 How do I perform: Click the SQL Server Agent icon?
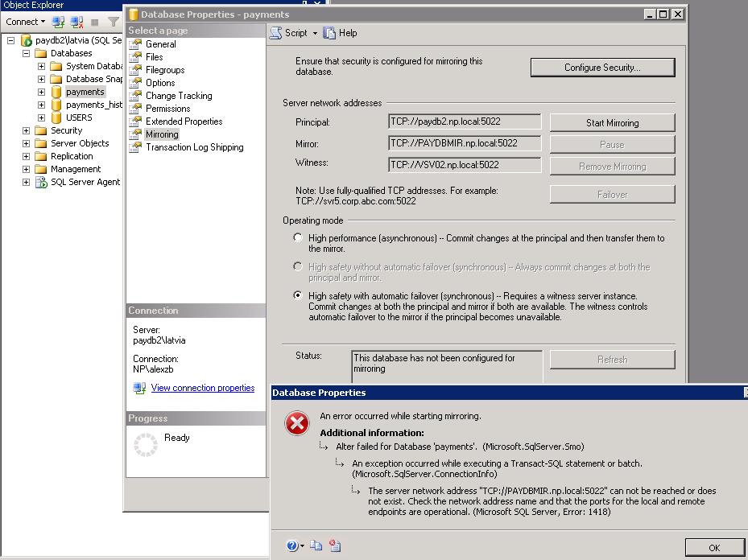[42, 182]
